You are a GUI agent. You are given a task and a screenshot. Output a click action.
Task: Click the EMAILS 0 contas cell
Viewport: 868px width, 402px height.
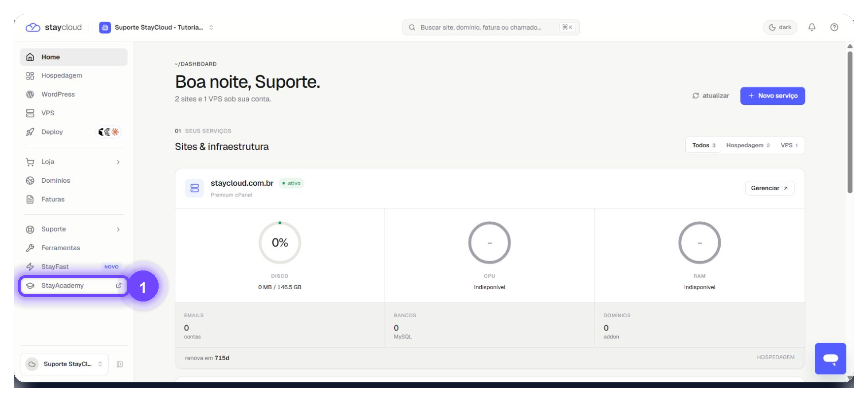click(280, 325)
